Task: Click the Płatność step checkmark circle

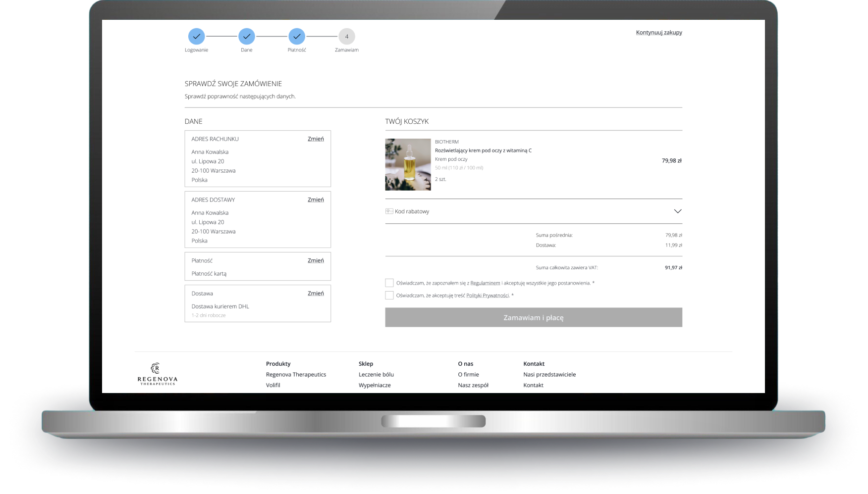Action: tap(297, 37)
